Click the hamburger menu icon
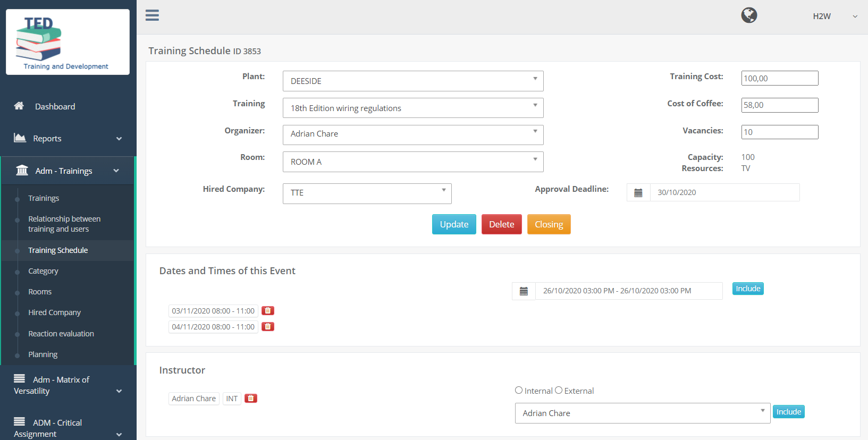 tap(152, 15)
